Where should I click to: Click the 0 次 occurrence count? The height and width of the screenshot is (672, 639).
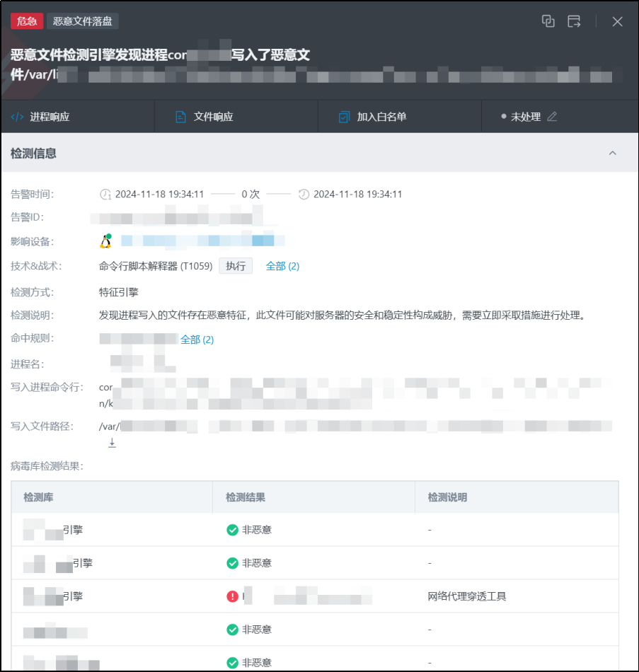coord(251,194)
